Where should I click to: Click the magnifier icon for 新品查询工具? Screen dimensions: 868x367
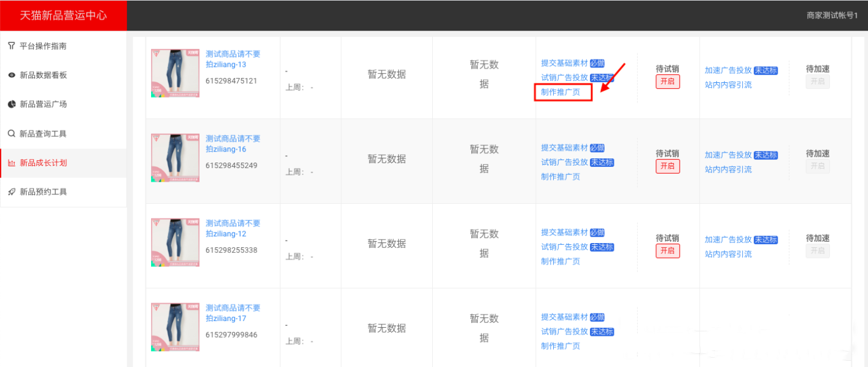tap(12, 133)
